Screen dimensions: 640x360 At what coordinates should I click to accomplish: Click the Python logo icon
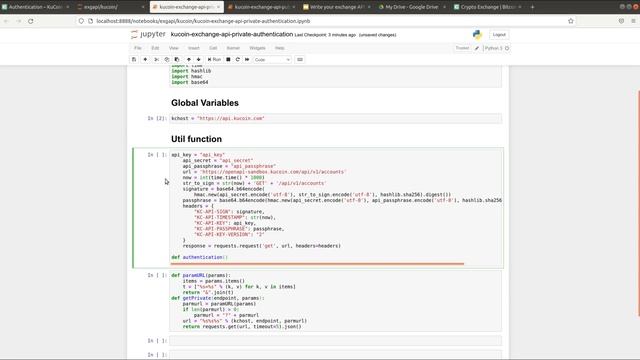pos(477,35)
